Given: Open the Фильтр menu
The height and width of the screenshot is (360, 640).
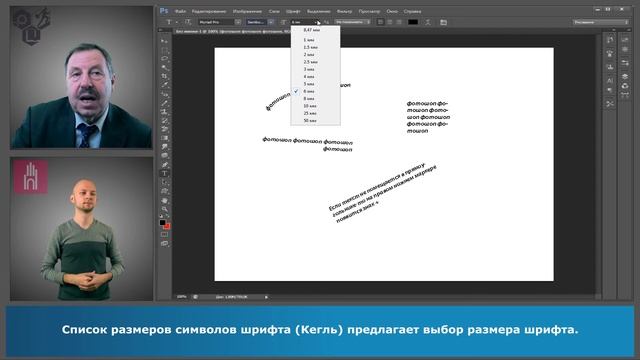Looking at the screenshot, I should point(344,11).
